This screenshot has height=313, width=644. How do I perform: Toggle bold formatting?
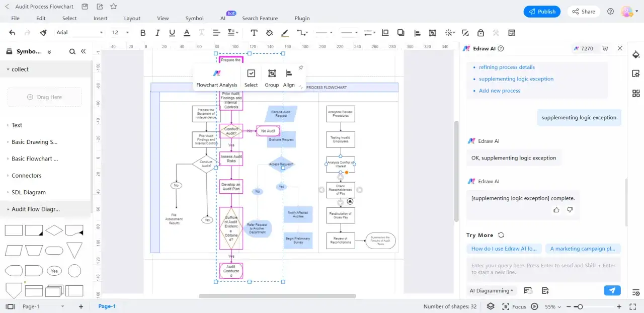(143, 33)
